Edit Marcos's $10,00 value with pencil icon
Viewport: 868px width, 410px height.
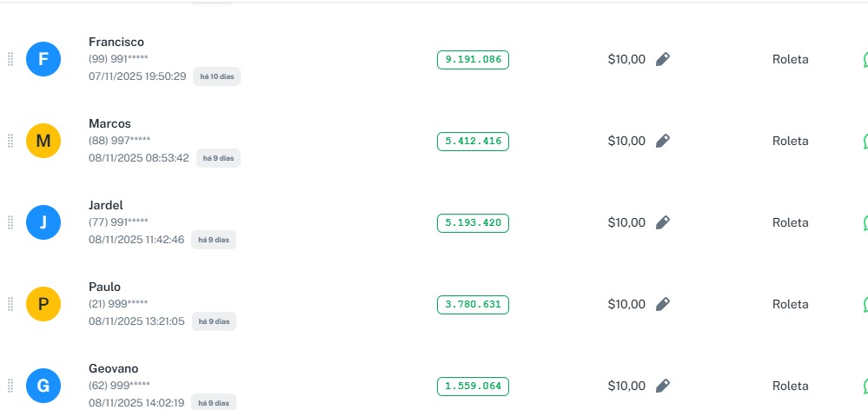click(663, 141)
